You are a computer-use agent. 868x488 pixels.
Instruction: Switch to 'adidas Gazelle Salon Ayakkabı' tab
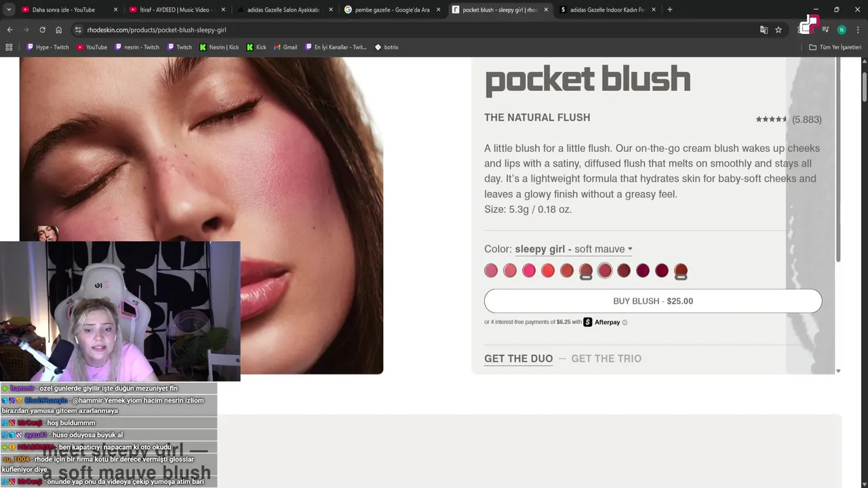point(279,9)
